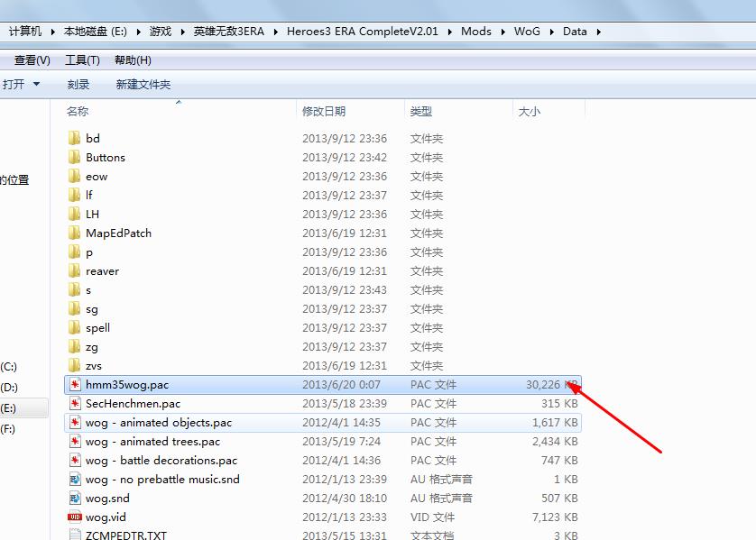Click the 打开 toolbar button
The height and width of the screenshot is (540, 756).
pos(14,85)
